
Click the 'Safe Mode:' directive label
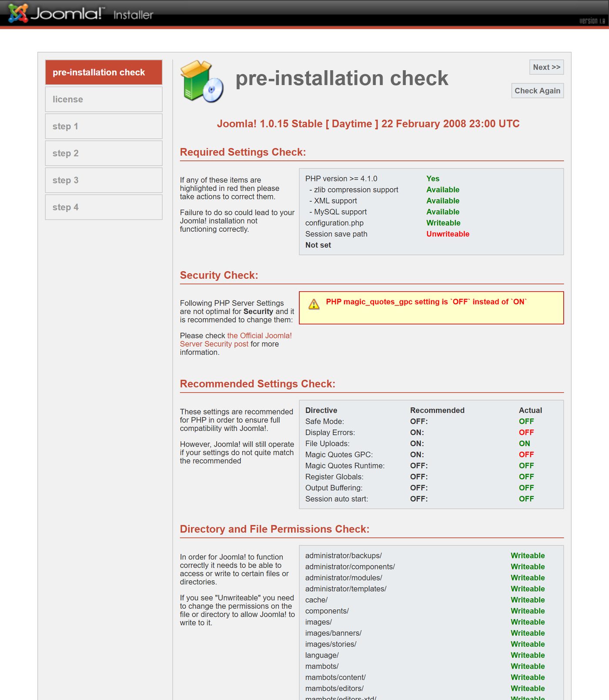coord(325,422)
